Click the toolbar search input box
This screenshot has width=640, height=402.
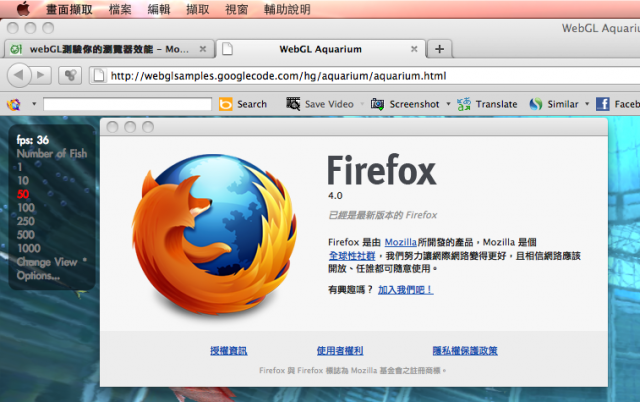pos(127,104)
